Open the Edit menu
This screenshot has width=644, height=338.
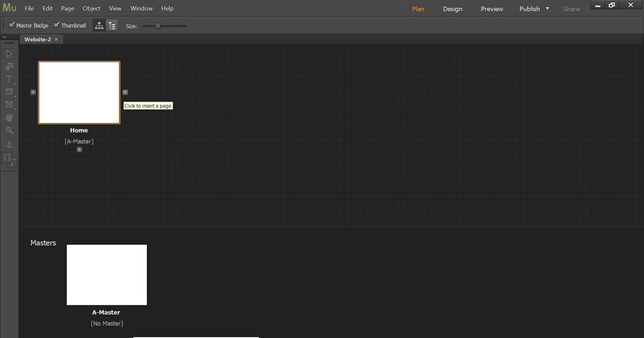pos(48,8)
